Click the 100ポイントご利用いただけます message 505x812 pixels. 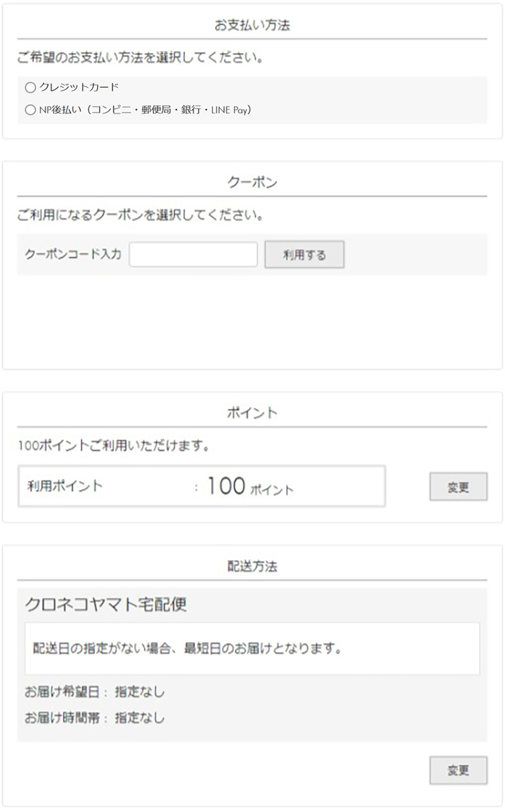114,446
